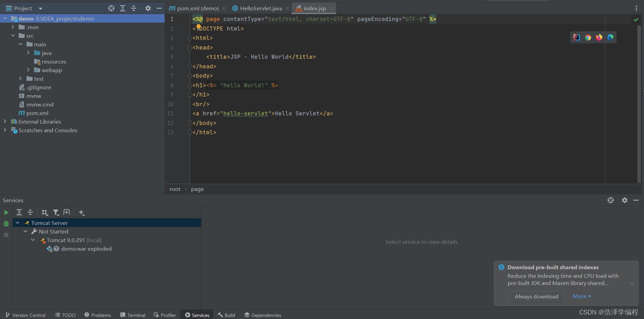Screen dimensions: 644x319
Task: Expand all services in Services toolbar
Action: (19, 213)
